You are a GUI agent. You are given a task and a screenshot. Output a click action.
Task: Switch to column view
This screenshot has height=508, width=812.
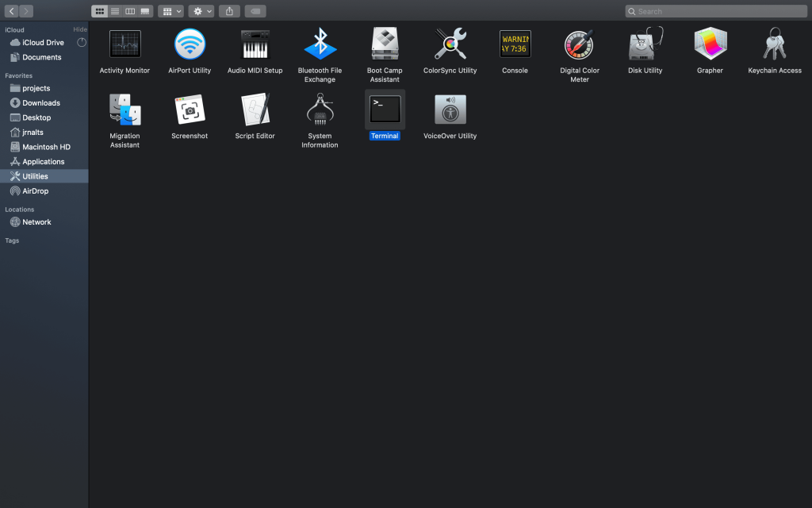(130, 11)
